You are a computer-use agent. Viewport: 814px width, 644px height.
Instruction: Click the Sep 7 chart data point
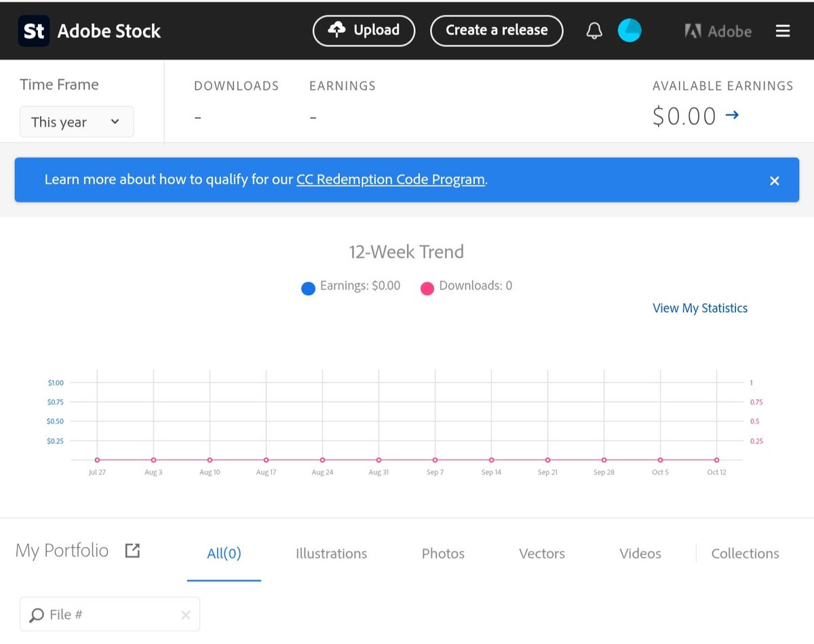pyautogui.click(x=435, y=460)
